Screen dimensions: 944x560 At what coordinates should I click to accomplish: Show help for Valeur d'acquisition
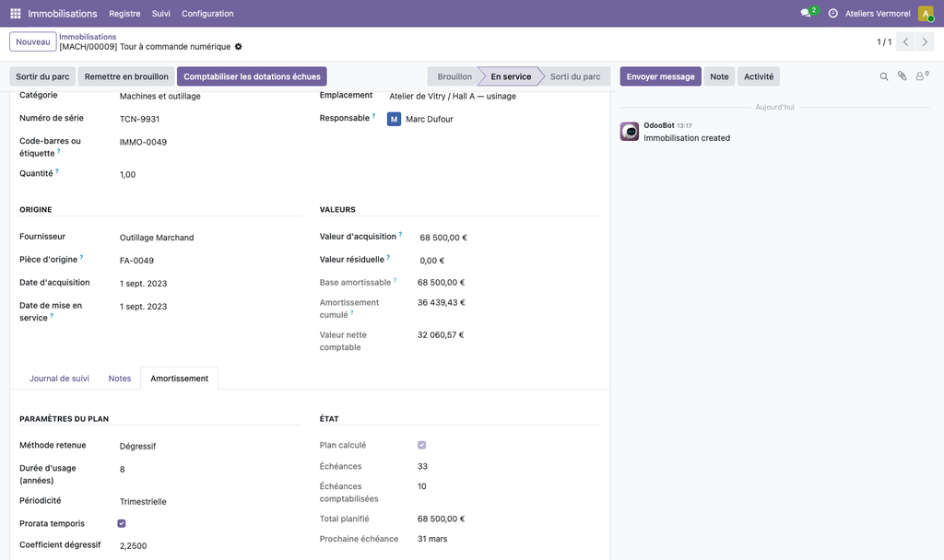pyautogui.click(x=400, y=234)
